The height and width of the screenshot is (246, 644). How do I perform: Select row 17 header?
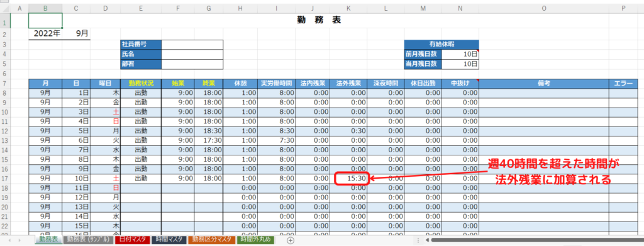point(4,179)
